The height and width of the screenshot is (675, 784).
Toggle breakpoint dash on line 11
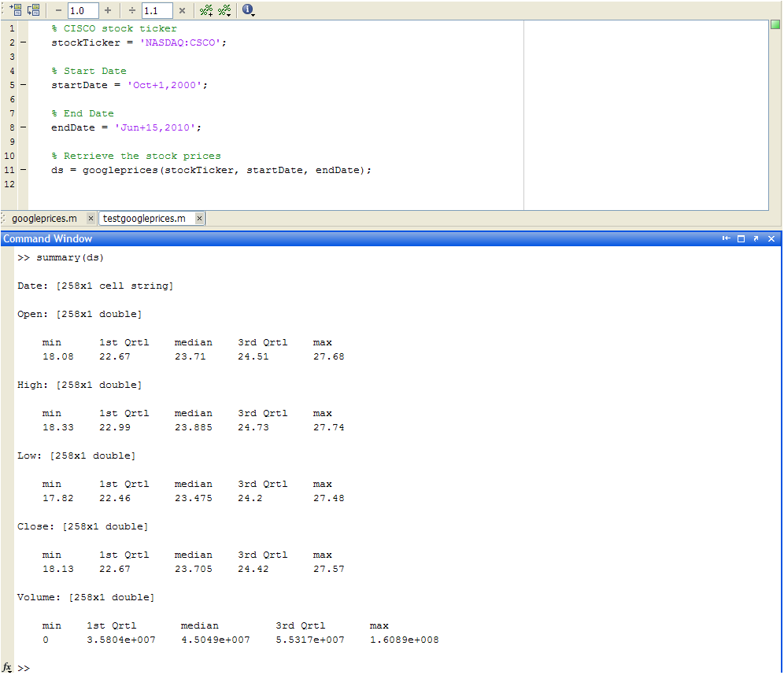(22, 170)
